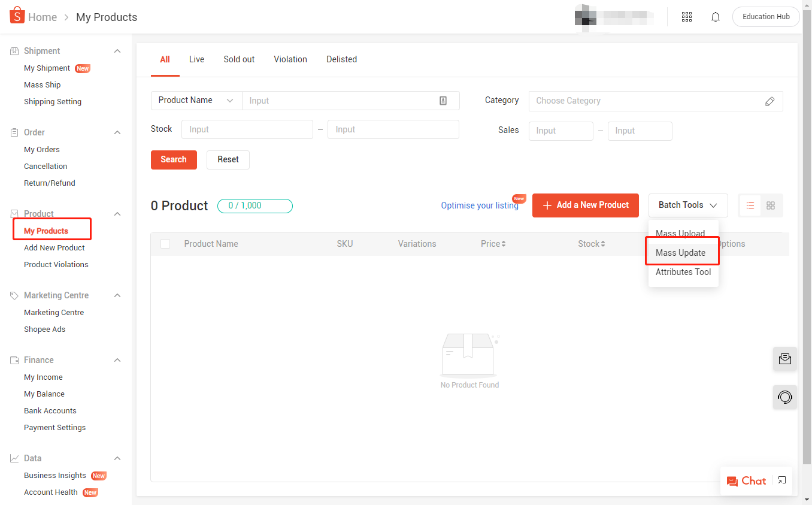Open the Optimise your listing link
The height and width of the screenshot is (505, 812).
click(x=480, y=205)
